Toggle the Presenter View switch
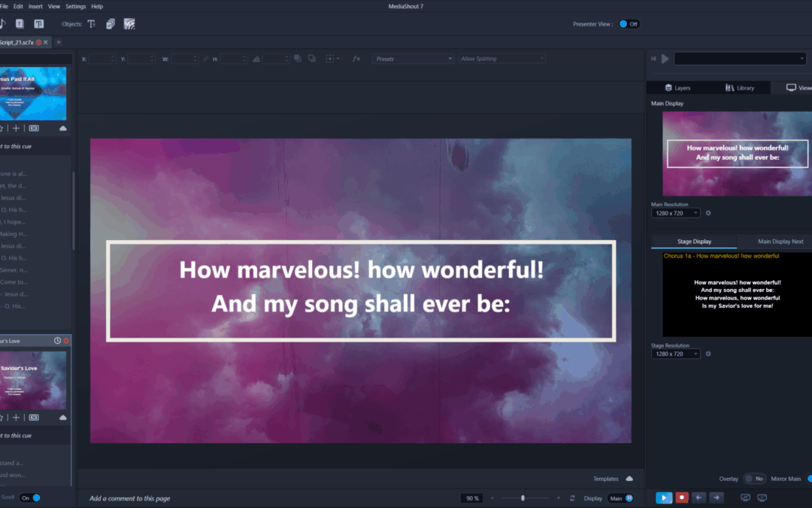This screenshot has height=508, width=812. (x=629, y=24)
